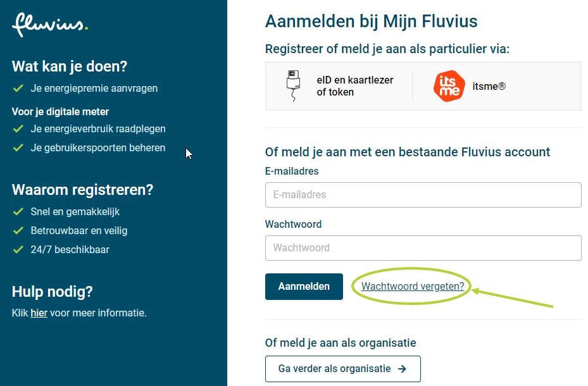Click the 'Aanmelden bij Mijn Fluvius' heading
Image resolution: width=588 pixels, height=386 pixels.
(x=371, y=22)
